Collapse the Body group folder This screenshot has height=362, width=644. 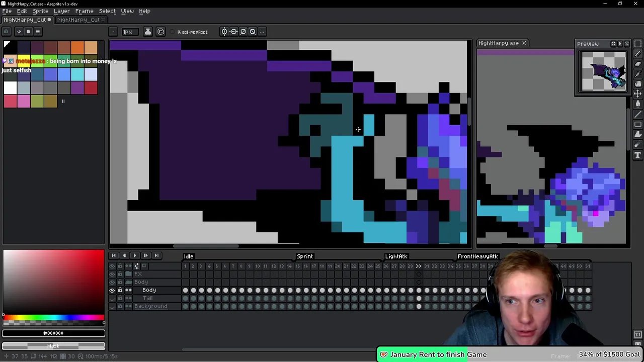128,282
